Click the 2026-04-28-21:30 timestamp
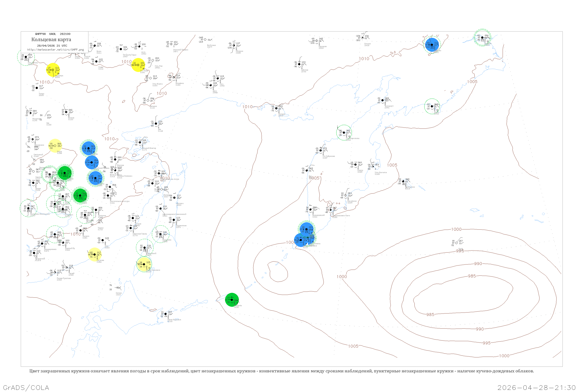 tap(536, 387)
